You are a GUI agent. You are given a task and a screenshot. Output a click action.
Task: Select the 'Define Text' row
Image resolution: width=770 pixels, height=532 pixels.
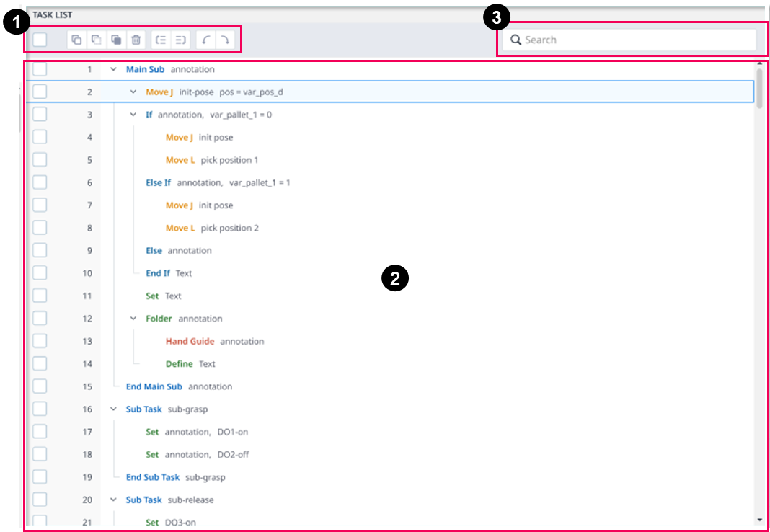(x=390, y=363)
